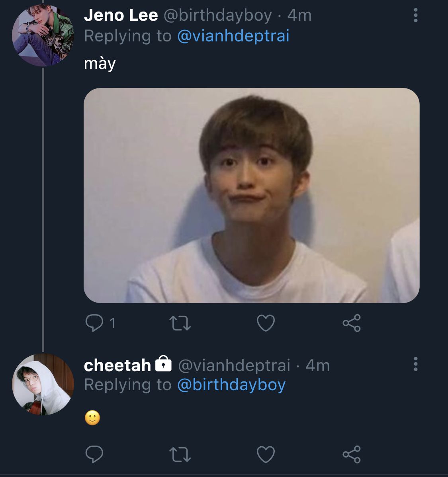Tap the @birthdayboy mention link

[231, 385]
